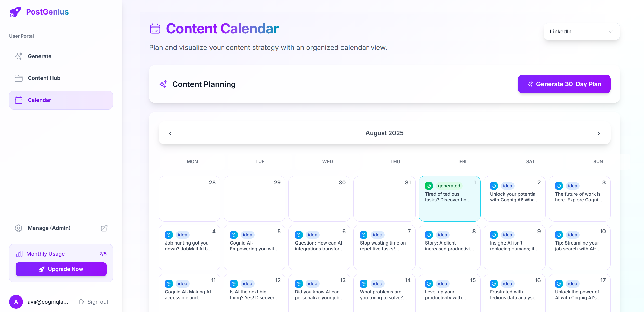Click the Manage (Admin) gear icon
644x312 pixels.
click(19, 228)
